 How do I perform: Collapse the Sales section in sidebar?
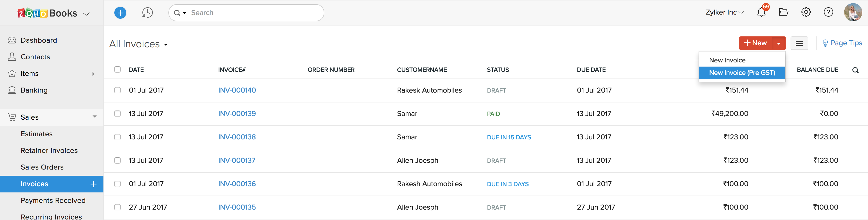pos(94,117)
